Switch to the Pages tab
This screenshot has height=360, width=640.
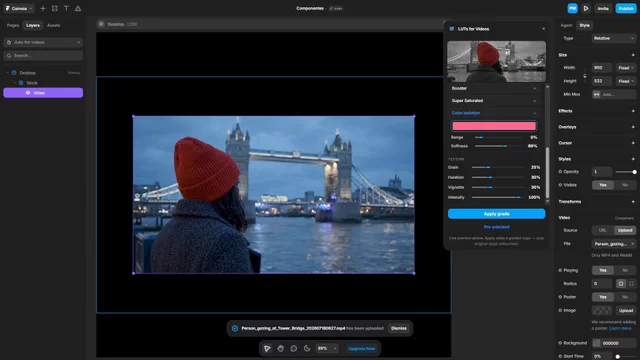tap(13, 25)
